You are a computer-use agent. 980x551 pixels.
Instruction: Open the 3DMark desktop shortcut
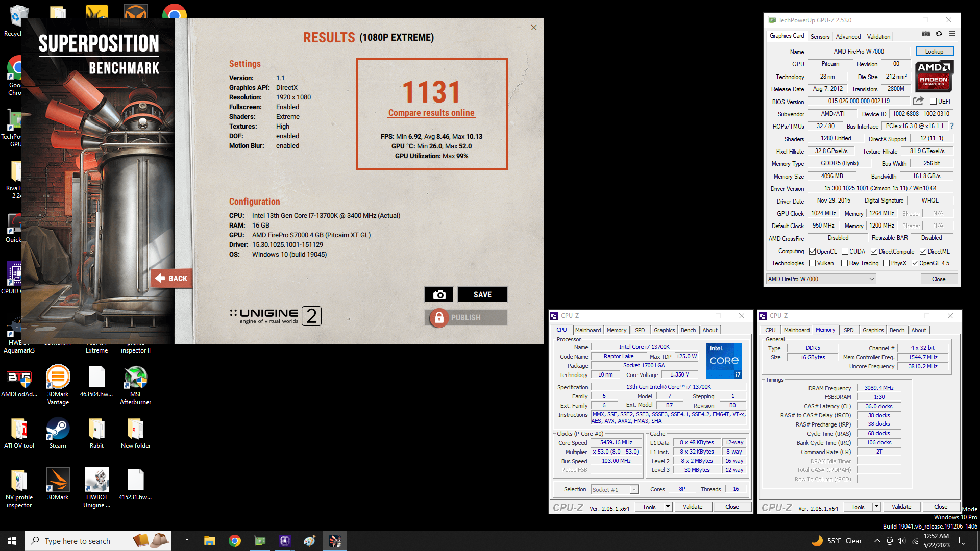point(58,484)
